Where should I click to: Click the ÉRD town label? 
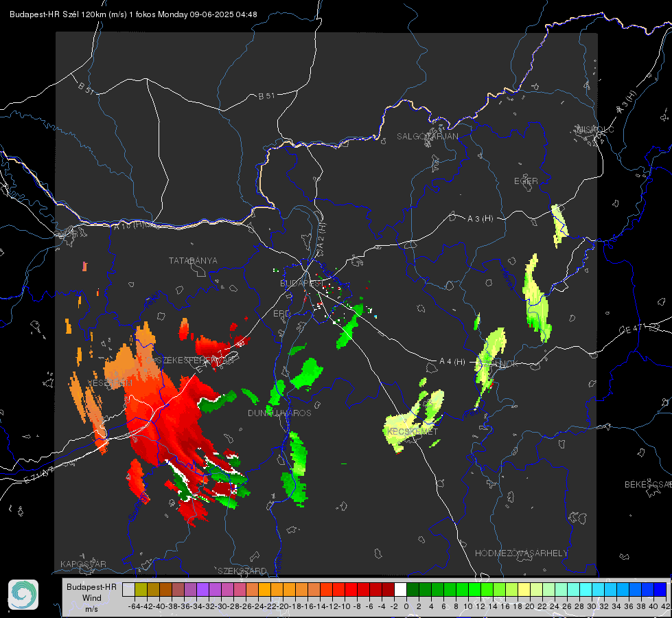[x=281, y=314]
